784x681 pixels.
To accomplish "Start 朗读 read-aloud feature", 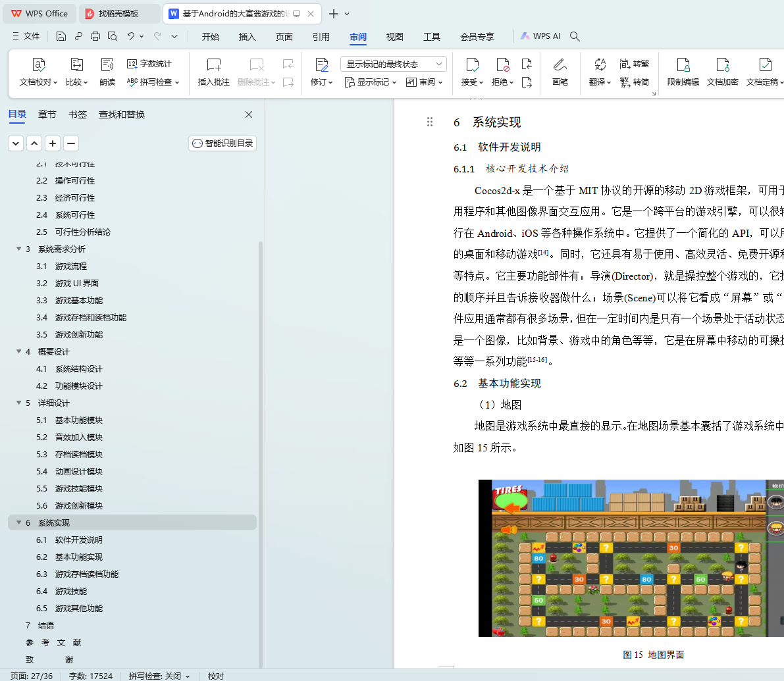I will (107, 72).
